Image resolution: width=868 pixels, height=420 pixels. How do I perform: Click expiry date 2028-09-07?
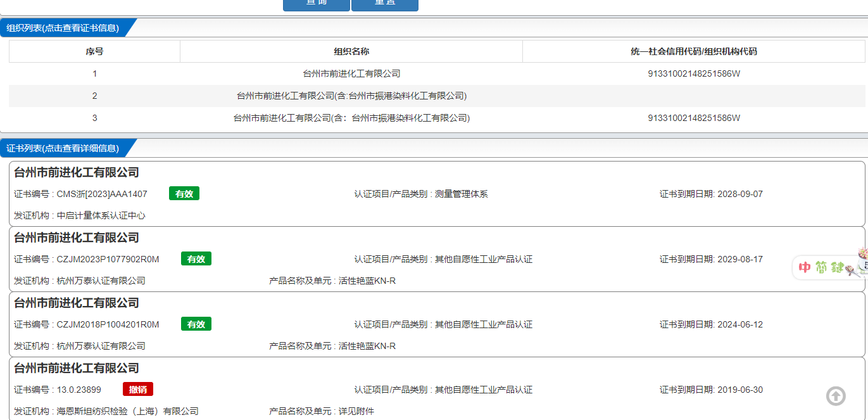740,194
